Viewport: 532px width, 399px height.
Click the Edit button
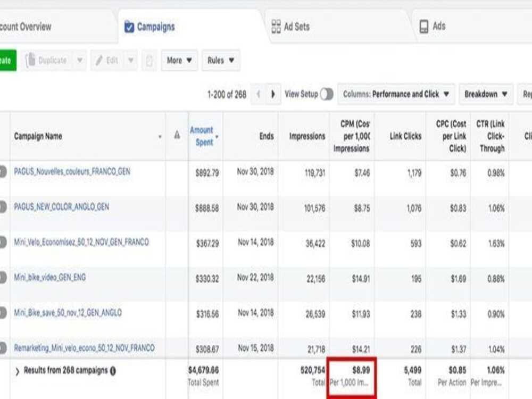(107, 61)
